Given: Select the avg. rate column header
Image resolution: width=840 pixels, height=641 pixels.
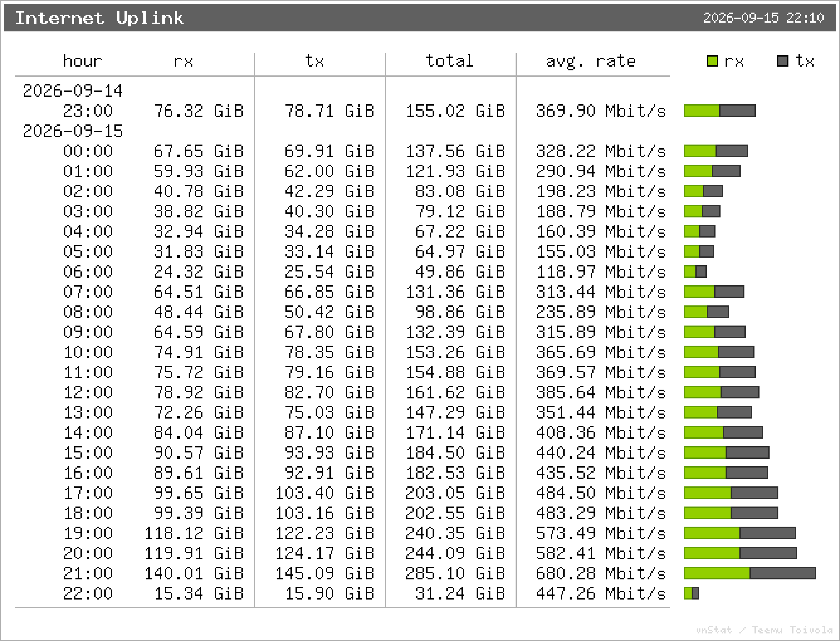Looking at the screenshot, I should [x=591, y=62].
